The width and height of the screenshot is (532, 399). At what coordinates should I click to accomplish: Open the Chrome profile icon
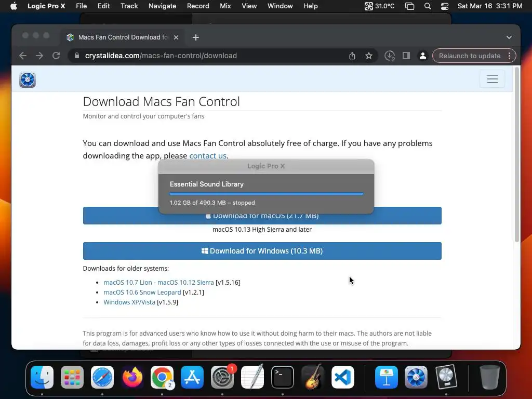tap(423, 56)
